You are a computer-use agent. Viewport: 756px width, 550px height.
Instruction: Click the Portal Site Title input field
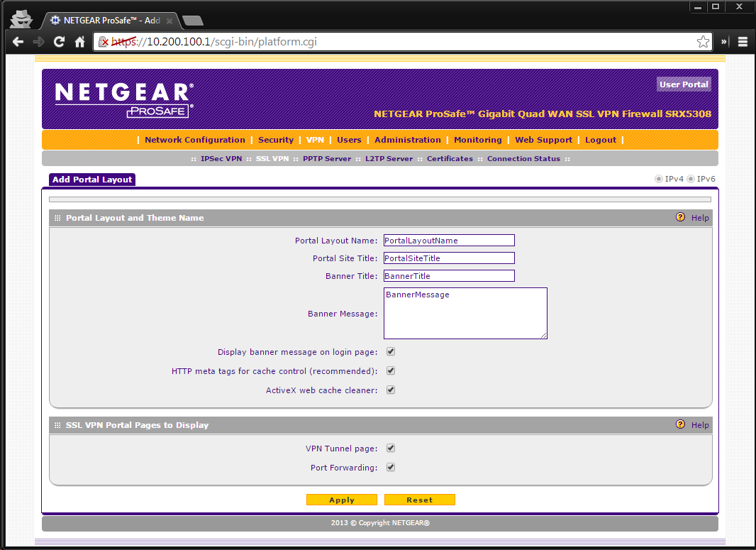tap(449, 258)
